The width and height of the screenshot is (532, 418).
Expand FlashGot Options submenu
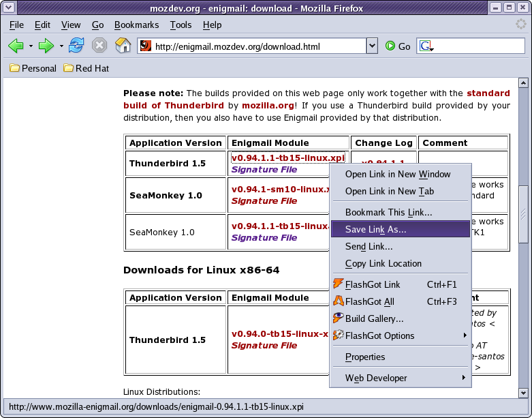pyautogui.click(x=401, y=335)
